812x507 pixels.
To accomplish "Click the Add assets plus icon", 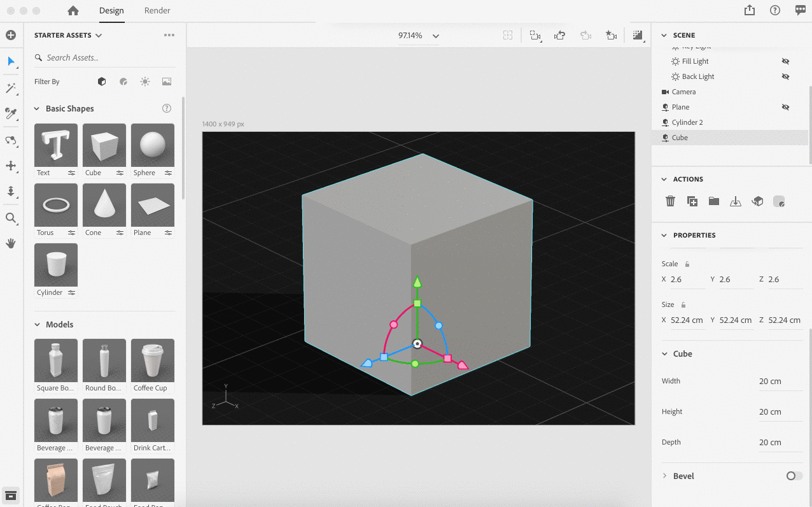I will pos(11,35).
